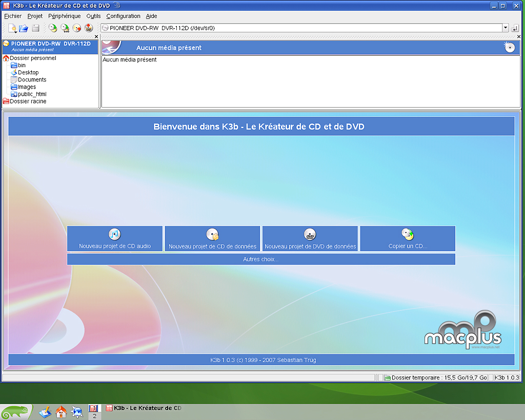Click the 'Aucun média présent' text in the contents pane
Screen dimensions: 525x420
(x=130, y=60)
